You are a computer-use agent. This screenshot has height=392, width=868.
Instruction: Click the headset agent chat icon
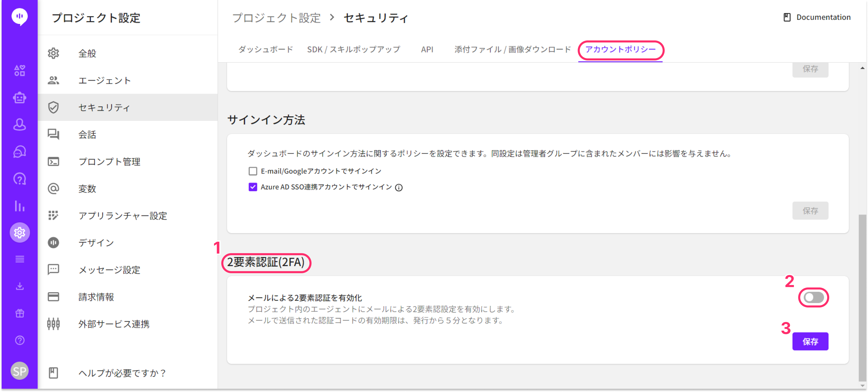click(20, 152)
